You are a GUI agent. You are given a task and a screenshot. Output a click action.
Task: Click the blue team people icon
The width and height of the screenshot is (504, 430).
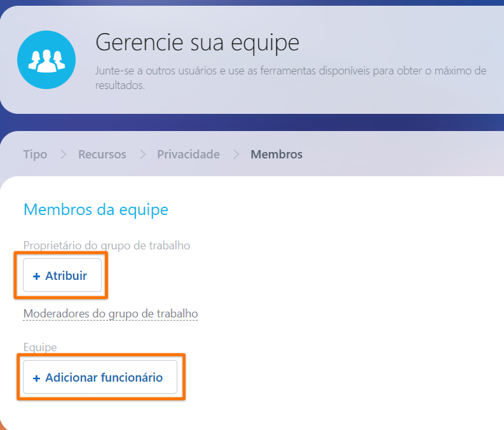46,60
